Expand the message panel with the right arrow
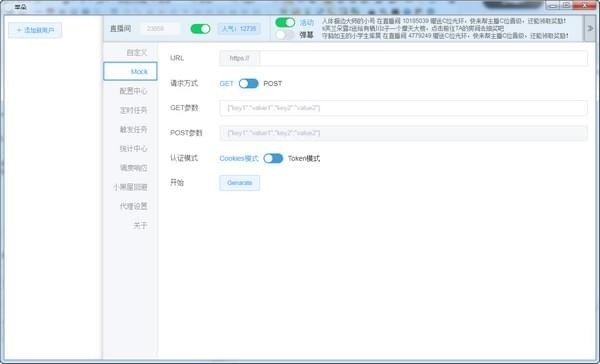Viewport: 600px width, 364px height. (x=590, y=28)
